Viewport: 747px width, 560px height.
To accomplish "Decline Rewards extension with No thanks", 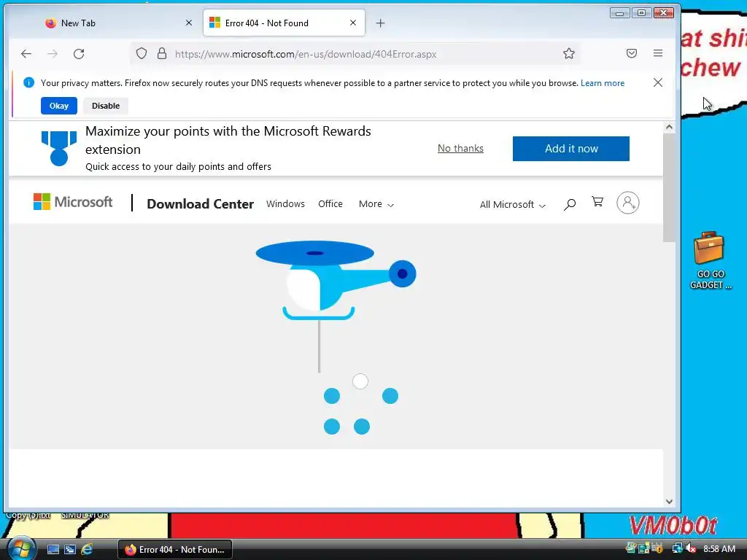I will coord(460,148).
